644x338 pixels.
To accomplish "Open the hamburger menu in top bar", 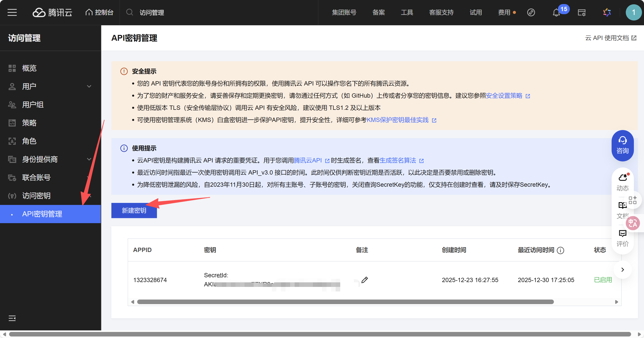I will point(12,12).
